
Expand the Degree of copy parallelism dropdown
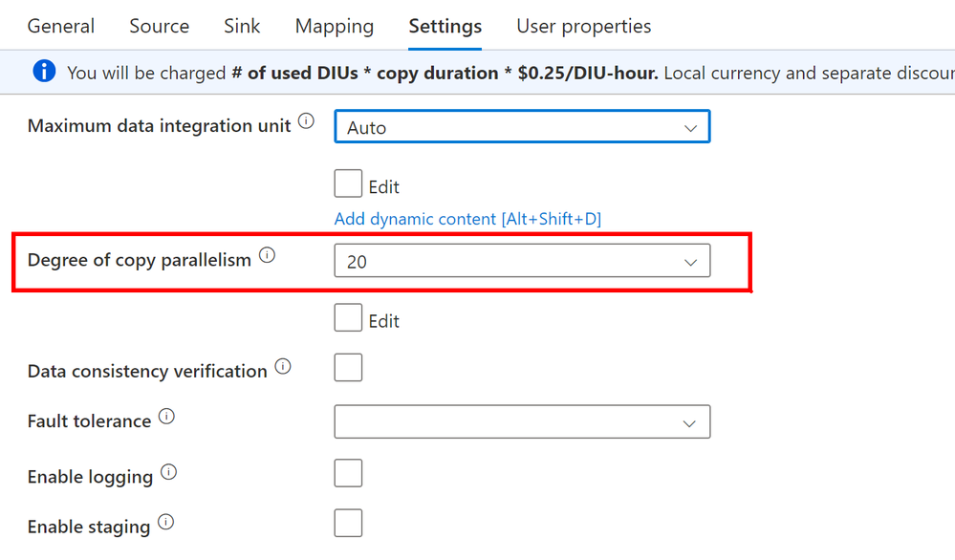coord(522,261)
